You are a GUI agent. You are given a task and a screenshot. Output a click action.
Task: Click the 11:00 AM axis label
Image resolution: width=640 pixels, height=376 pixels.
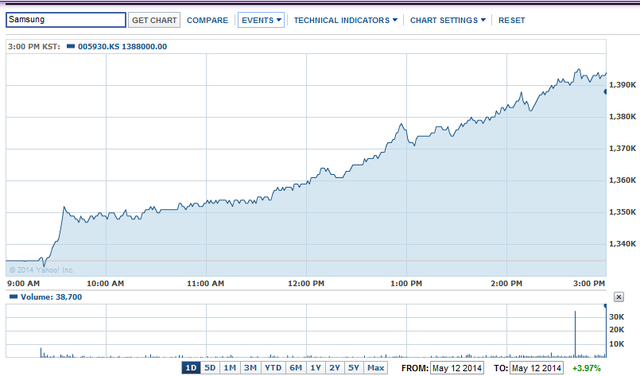pyautogui.click(x=206, y=283)
